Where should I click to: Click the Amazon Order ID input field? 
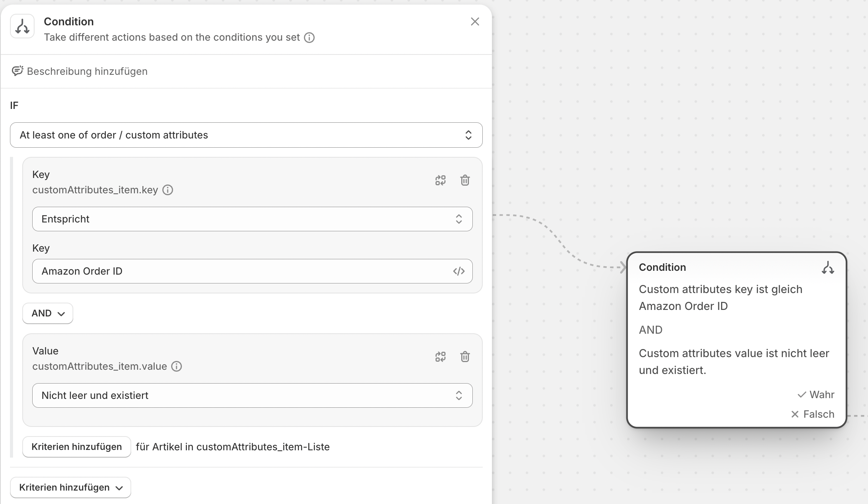242,271
